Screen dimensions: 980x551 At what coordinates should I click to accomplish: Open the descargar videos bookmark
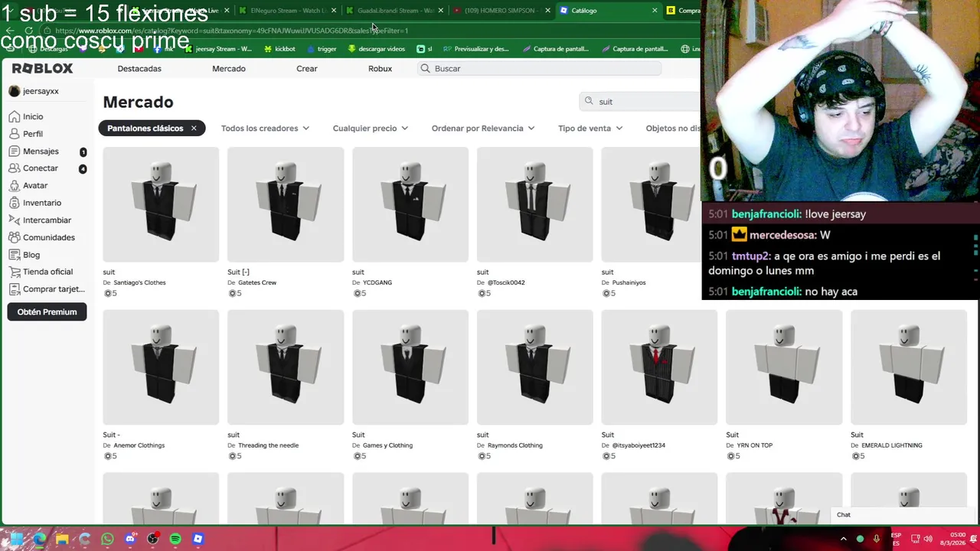[376, 49]
